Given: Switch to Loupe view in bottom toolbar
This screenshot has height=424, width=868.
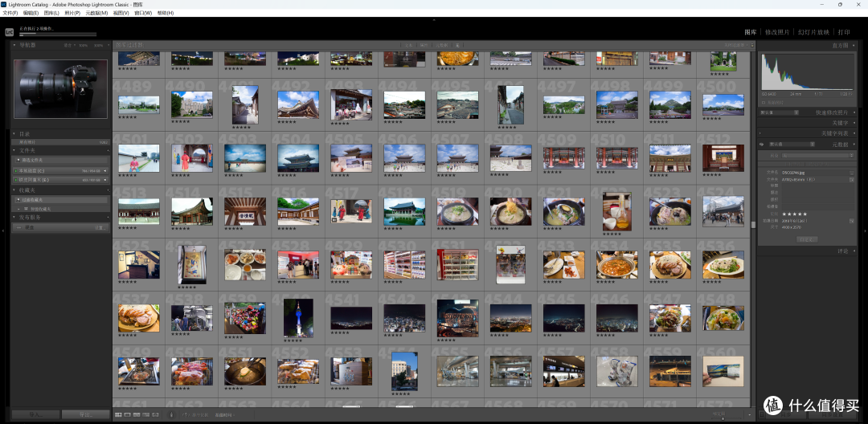Looking at the screenshot, I should pos(127,414).
